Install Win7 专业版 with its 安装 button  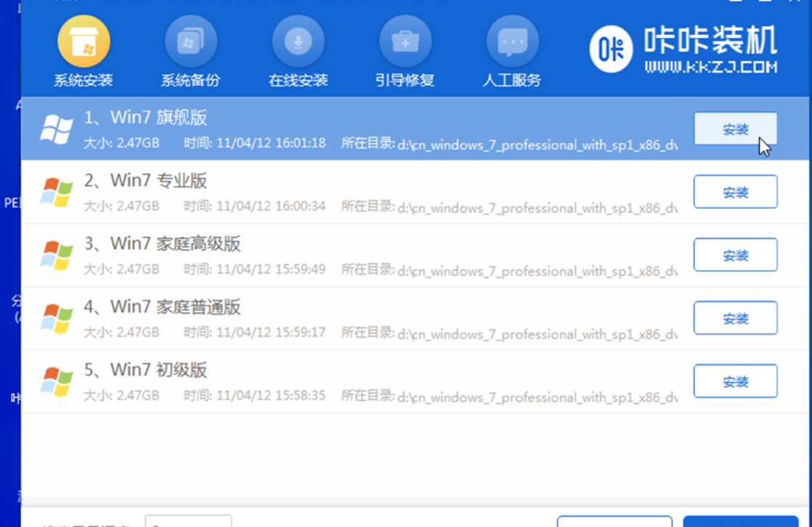click(x=735, y=192)
